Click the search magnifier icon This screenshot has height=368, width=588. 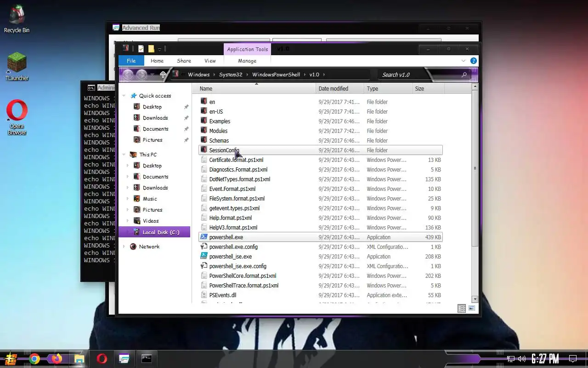(x=464, y=75)
